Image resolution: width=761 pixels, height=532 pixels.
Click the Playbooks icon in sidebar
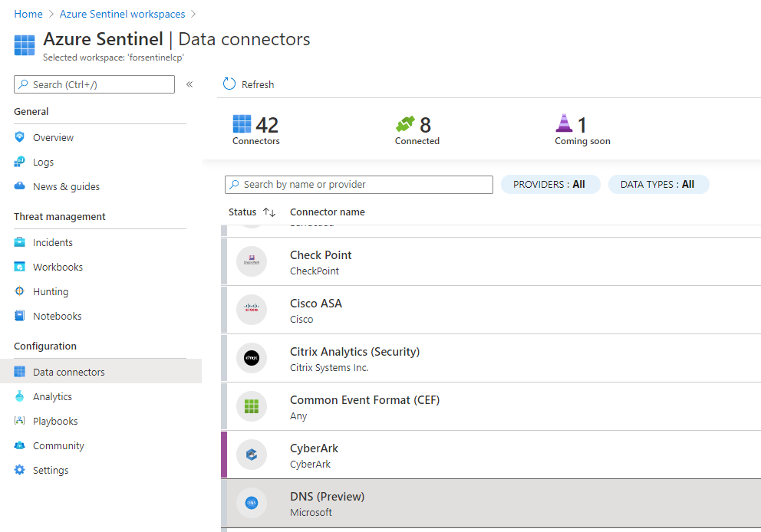click(19, 420)
